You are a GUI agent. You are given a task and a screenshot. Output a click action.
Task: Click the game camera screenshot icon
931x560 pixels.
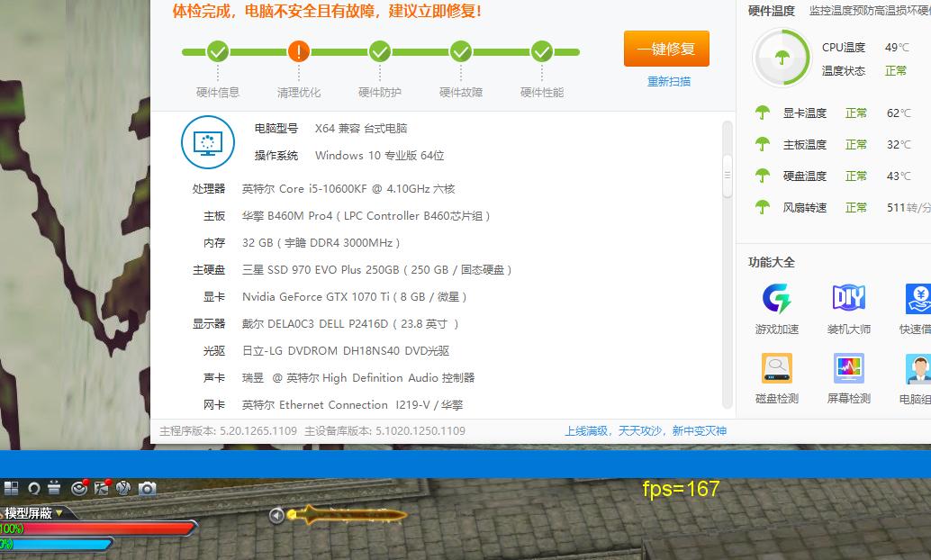[x=148, y=488]
